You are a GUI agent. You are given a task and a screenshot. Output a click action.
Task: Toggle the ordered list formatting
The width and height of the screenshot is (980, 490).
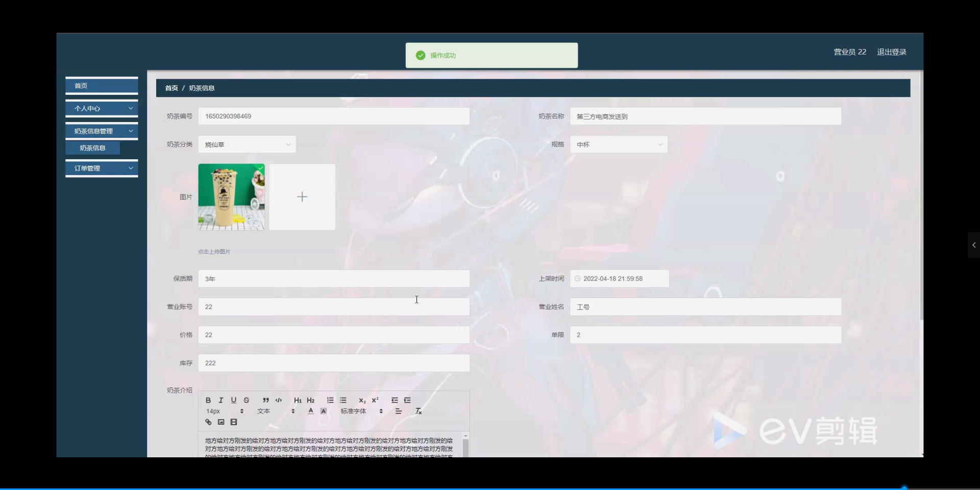click(x=331, y=400)
